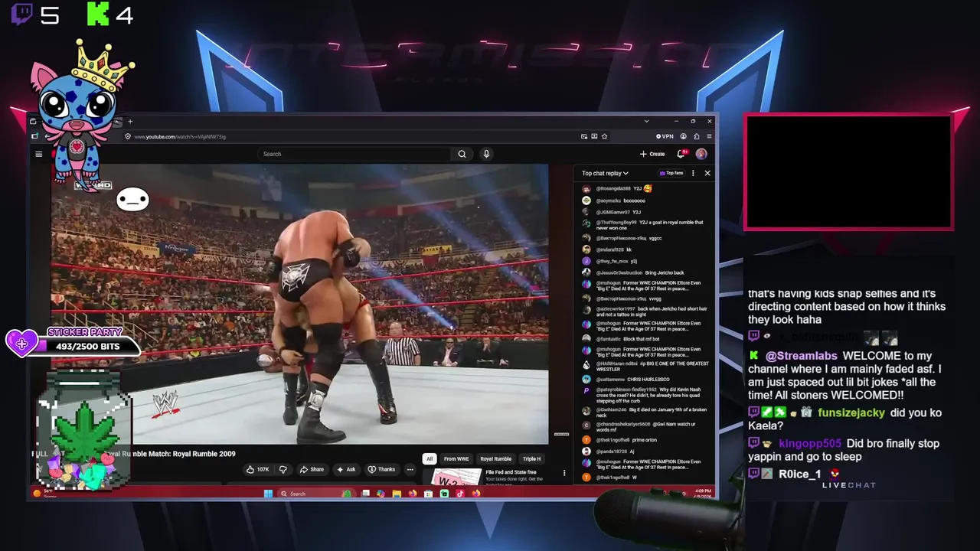Image resolution: width=980 pixels, height=551 pixels.
Task: Click the File Fed and State free ad title
Action: (511, 472)
